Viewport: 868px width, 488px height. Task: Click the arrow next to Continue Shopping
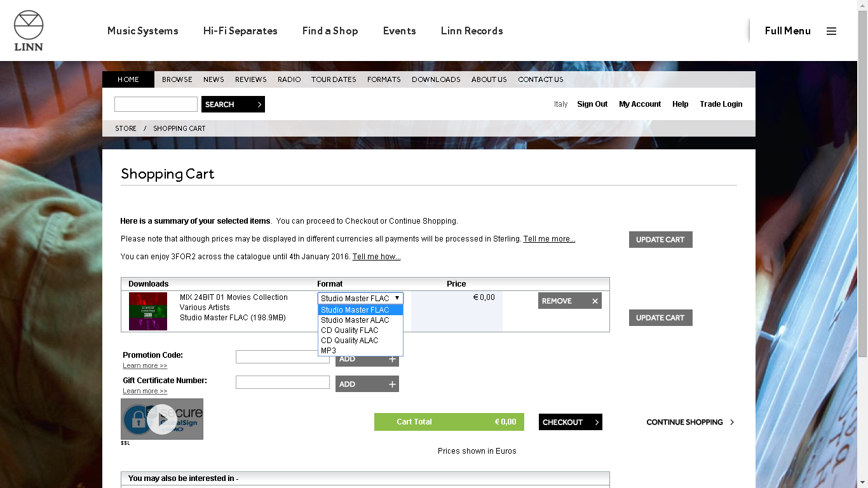732,423
